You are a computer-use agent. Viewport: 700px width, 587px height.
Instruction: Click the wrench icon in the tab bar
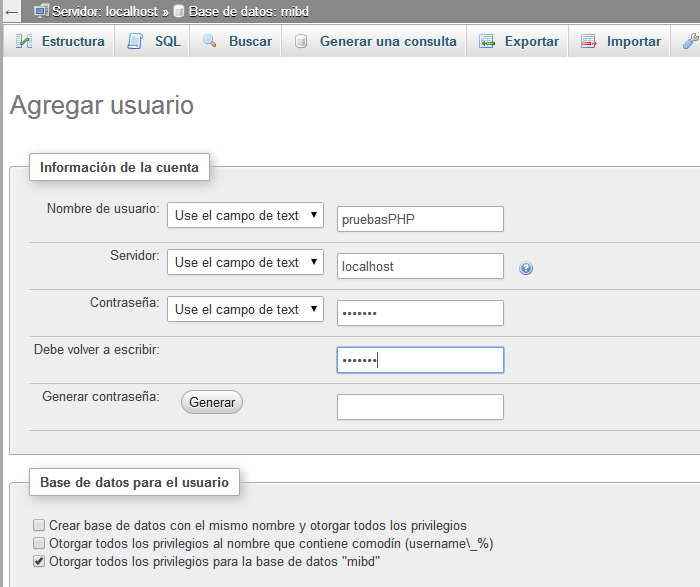[x=689, y=42]
